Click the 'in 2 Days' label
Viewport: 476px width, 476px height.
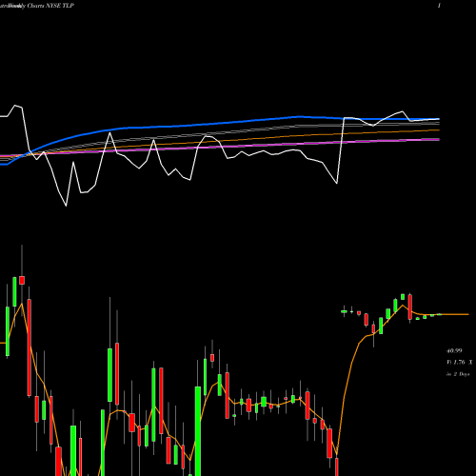click(458, 374)
